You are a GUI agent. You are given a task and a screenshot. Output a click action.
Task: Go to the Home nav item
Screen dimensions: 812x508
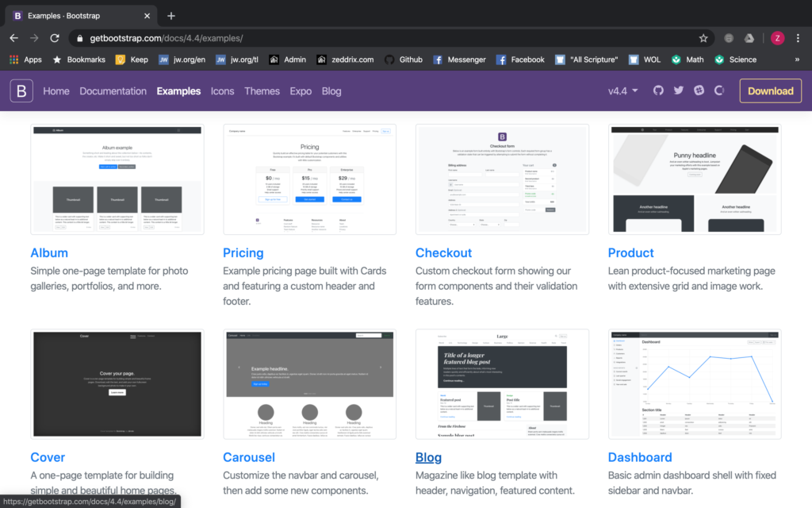(x=56, y=91)
